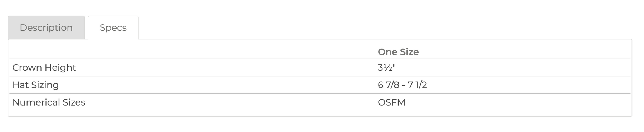Click the word Size in the header

pos(409,52)
